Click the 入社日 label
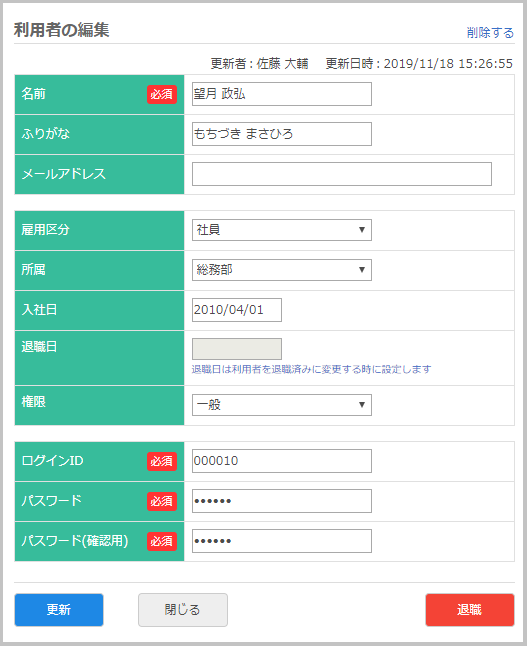The width and height of the screenshot is (527, 646). tap(39, 309)
